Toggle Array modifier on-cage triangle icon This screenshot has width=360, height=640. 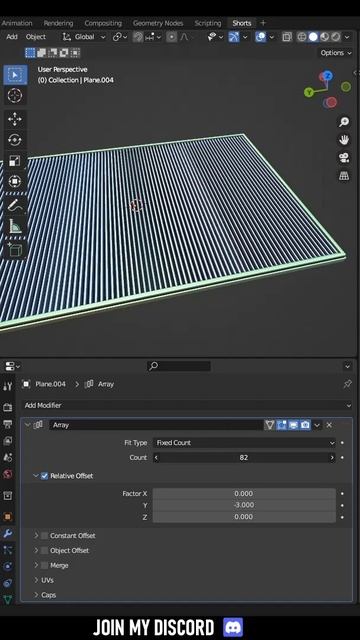tap(269, 425)
